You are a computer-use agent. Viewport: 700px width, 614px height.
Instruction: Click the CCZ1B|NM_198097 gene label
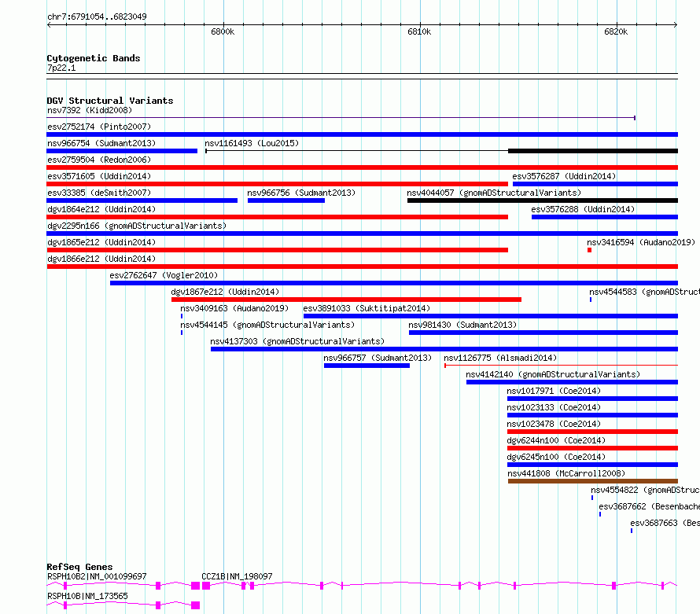(x=237, y=576)
